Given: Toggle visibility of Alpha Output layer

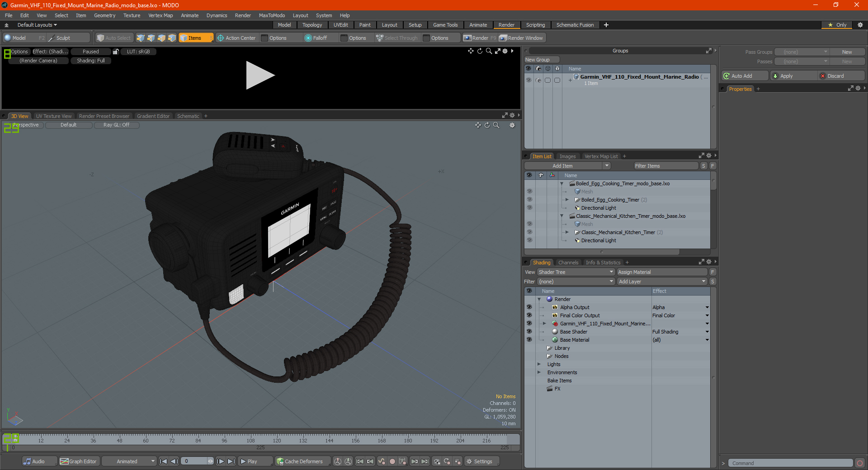Looking at the screenshot, I should click(529, 307).
